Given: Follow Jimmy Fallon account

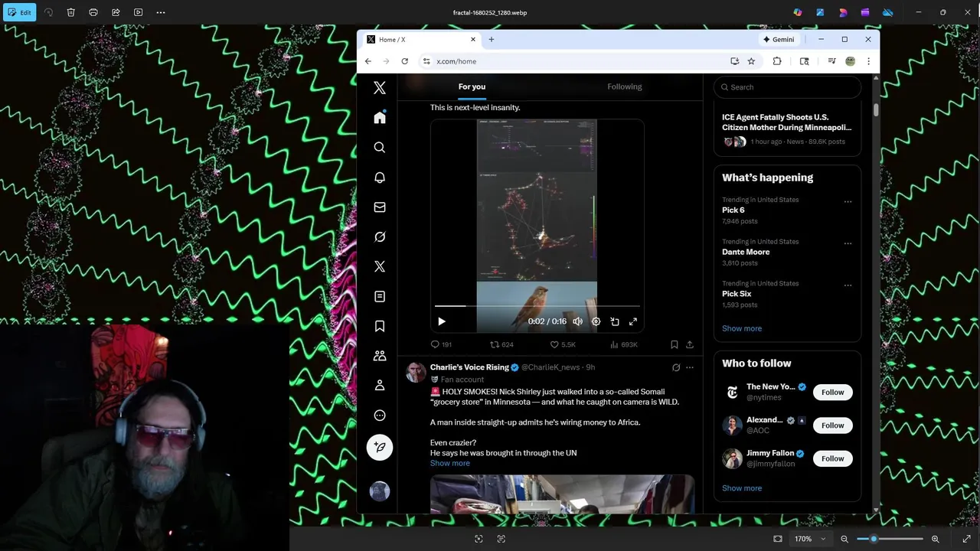Looking at the screenshot, I should point(832,459).
